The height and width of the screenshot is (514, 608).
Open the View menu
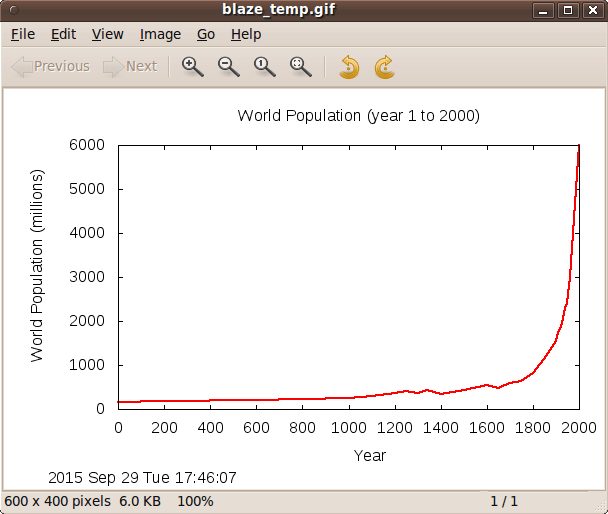pos(107,34)
